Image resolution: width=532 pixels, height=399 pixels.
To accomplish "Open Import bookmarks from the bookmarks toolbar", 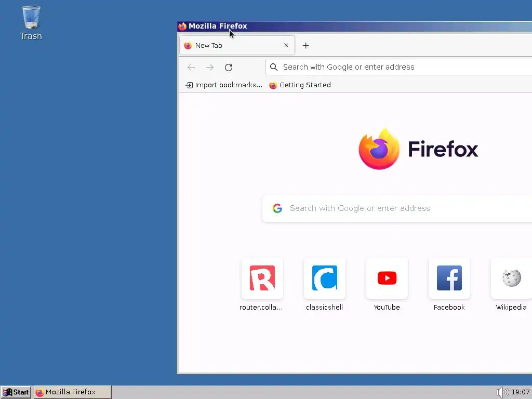I will 224,85.
